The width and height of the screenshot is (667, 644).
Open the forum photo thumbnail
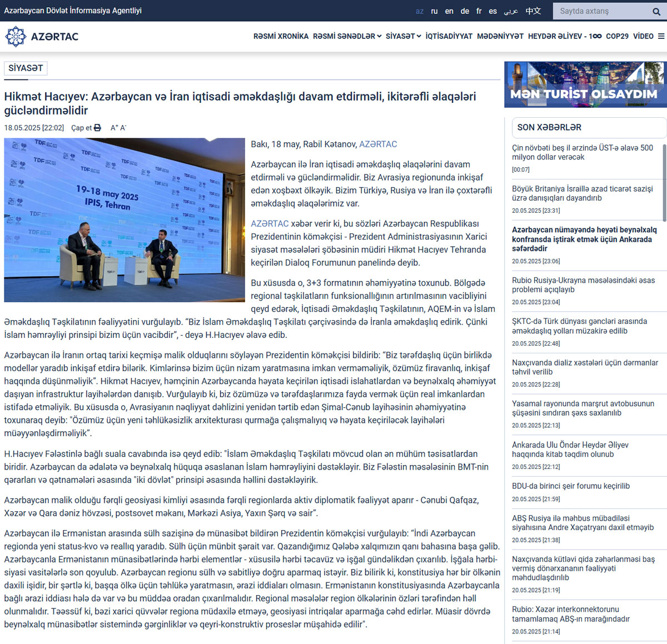coord(125,220)
